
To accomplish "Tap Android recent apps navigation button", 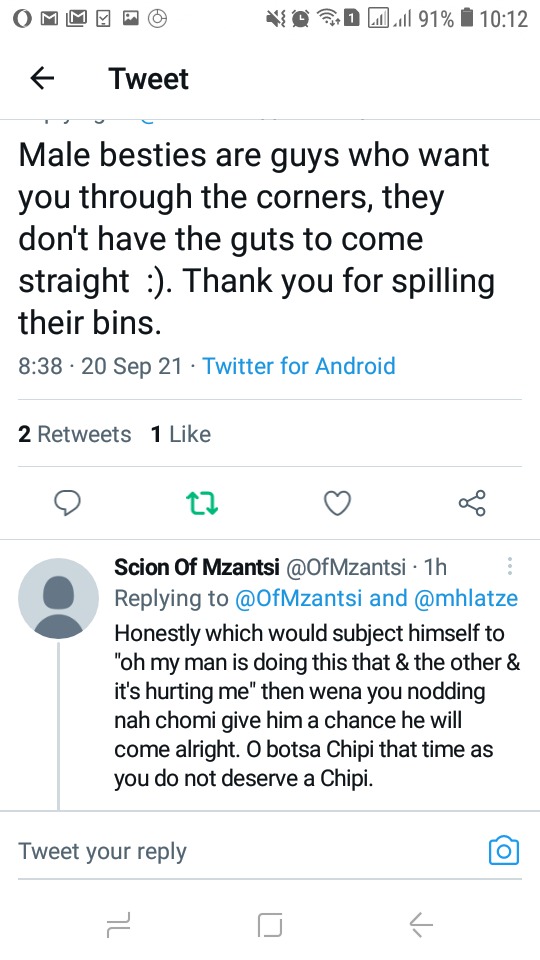I will [118, 924].
